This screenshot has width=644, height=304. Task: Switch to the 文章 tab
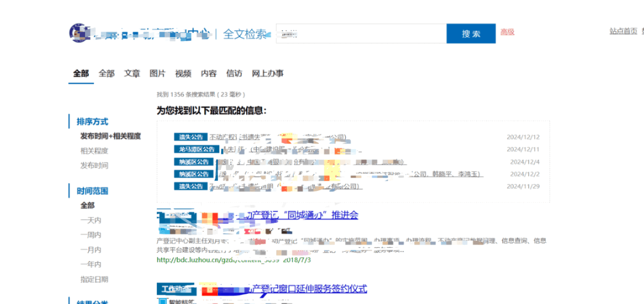pyautogui.click(x=132, y=73)
